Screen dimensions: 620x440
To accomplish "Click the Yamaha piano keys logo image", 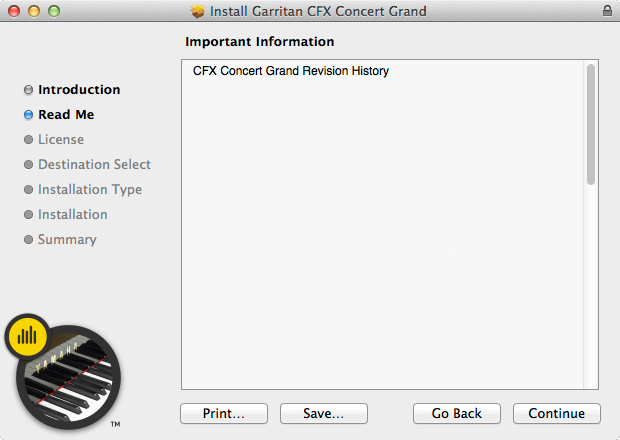I will [x=69, y=377].
